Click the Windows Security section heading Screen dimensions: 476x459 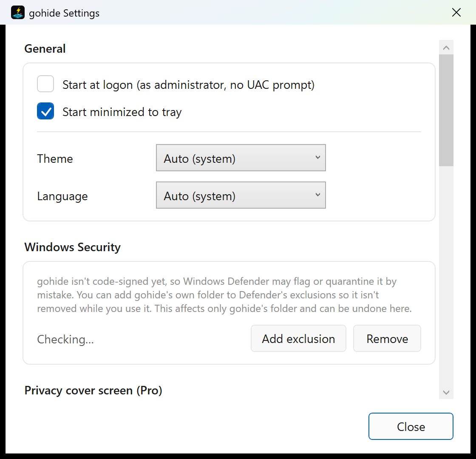(x=72, y=247)
